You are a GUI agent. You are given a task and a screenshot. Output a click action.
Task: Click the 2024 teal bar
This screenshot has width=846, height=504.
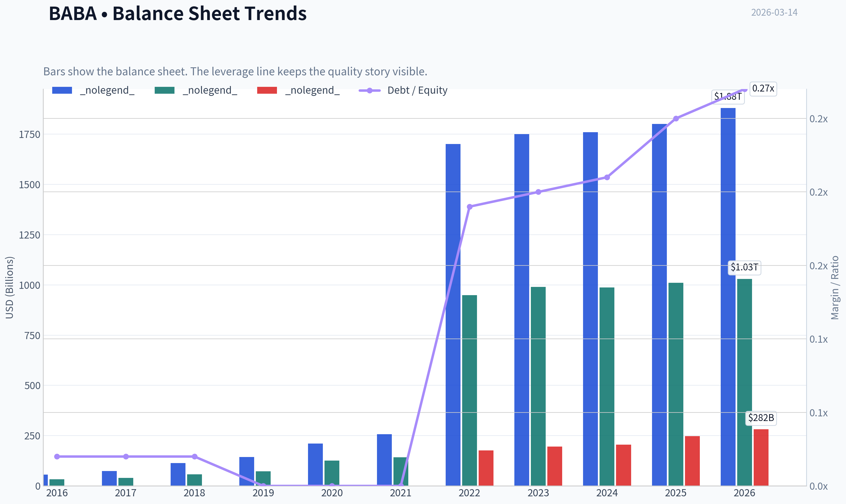pos(607,386)
